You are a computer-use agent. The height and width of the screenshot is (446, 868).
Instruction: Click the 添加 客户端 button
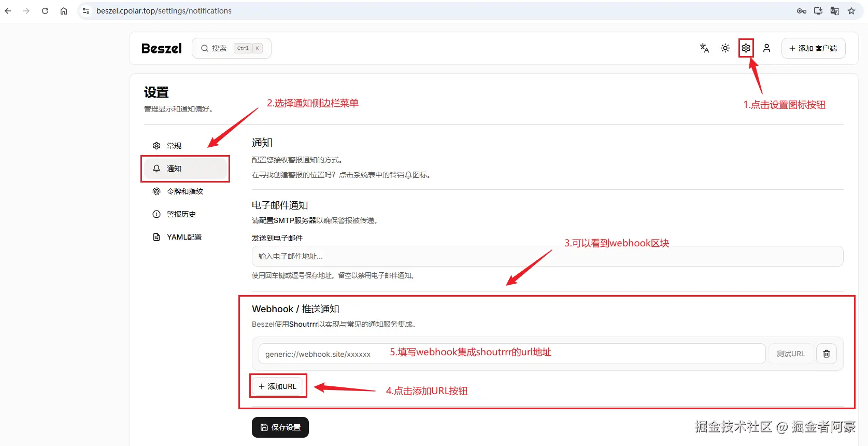813,48
